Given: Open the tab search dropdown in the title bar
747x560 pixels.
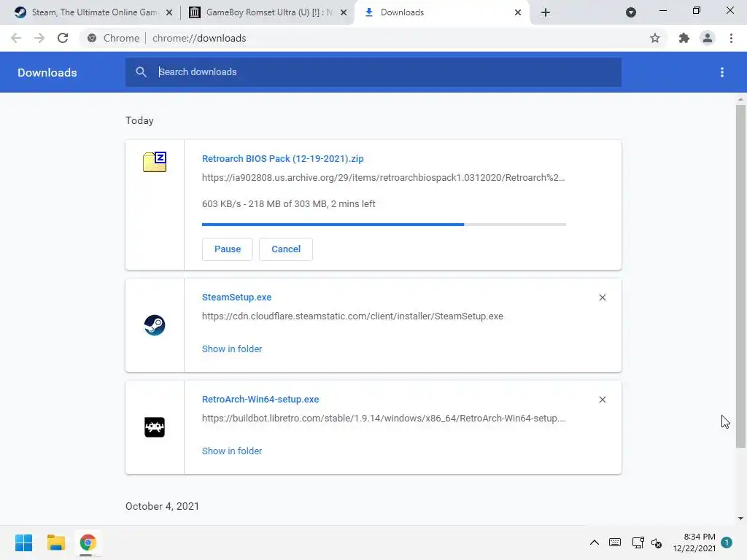Looking at the screenshot, I should [631, 12].
